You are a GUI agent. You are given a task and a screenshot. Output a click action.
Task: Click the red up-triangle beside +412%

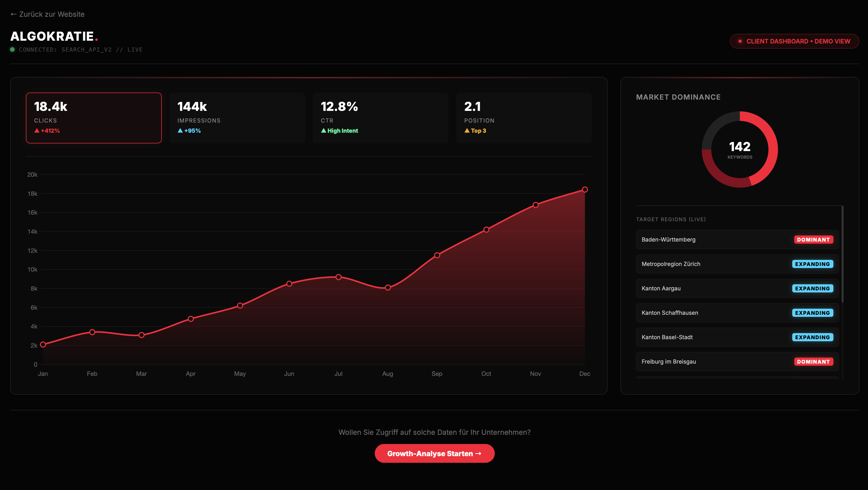pyautogui.click(x=37, y=131)
